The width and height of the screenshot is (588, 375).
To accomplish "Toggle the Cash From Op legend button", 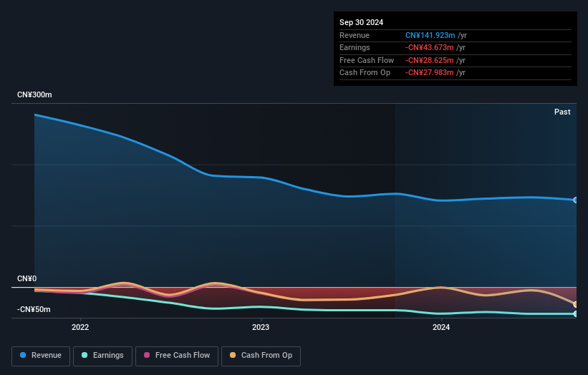I will (261, 356).
